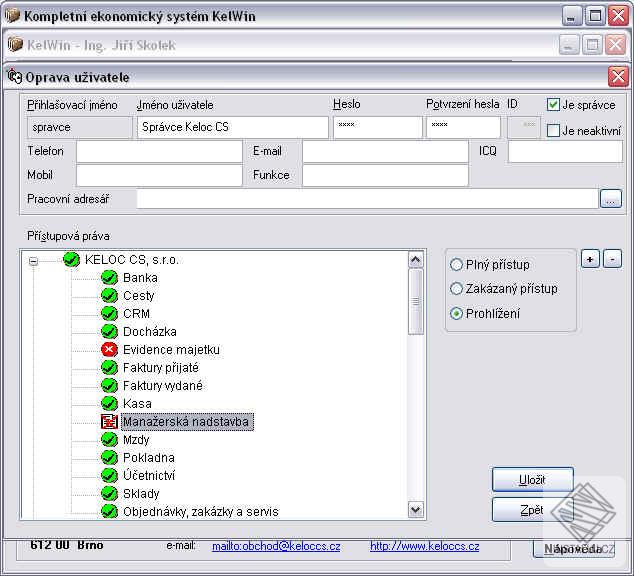The width and height of the screenshot is (634, 576).
Task: Select the Objednávky, zakázky a servis row
Action: pyautogui.click(x=201, y=511)
